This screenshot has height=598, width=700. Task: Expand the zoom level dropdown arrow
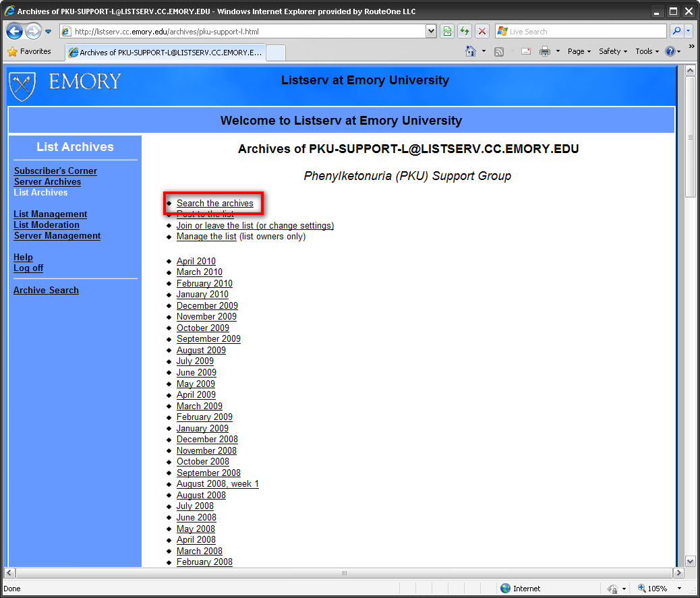coord(679,589)
